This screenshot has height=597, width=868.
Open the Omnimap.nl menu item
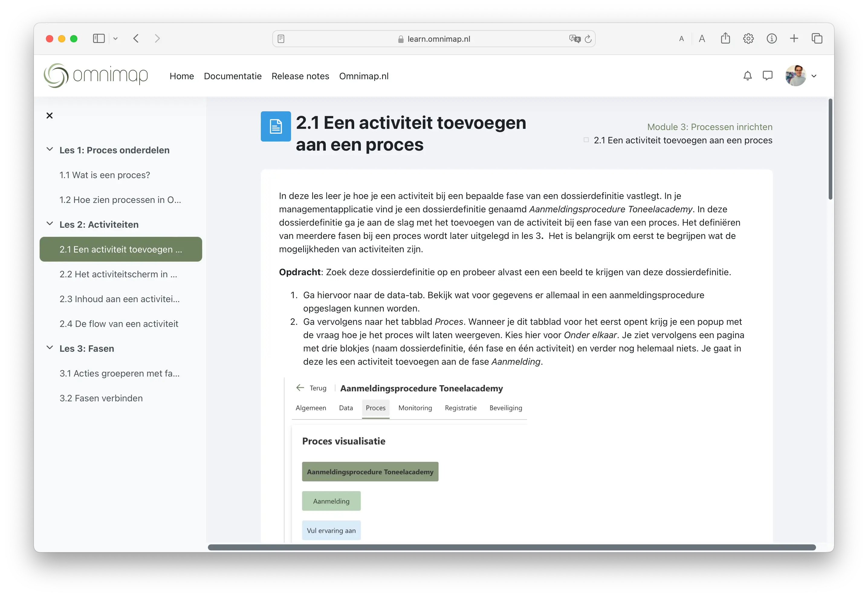click(364, 76)
